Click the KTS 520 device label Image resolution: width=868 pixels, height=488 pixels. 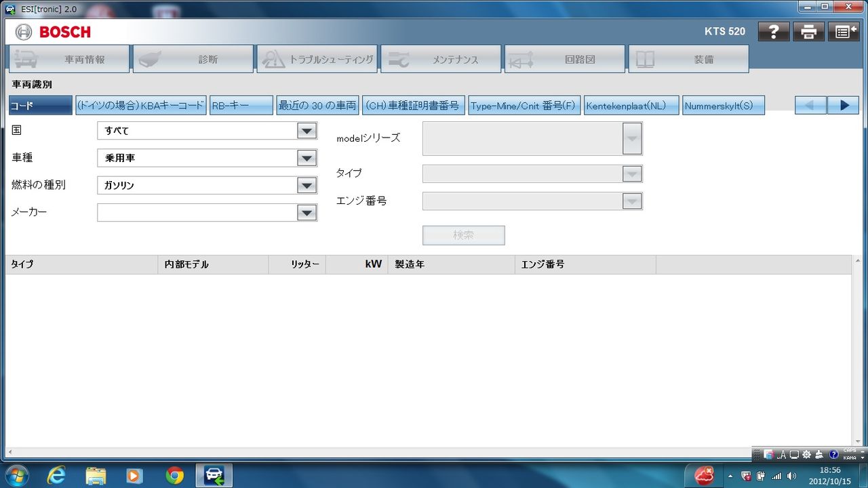(x=725, y=32)
